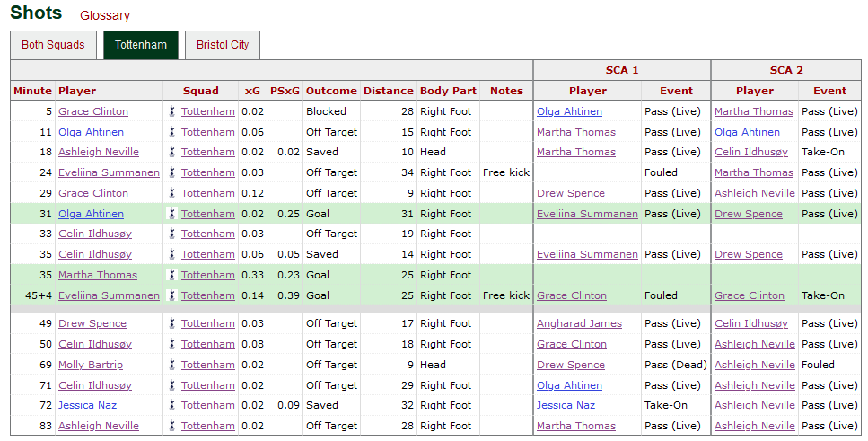Screen dimensions: 868x441
Task: Click Tottenham crest icon in minute 5 row
Action: (172, 111)
